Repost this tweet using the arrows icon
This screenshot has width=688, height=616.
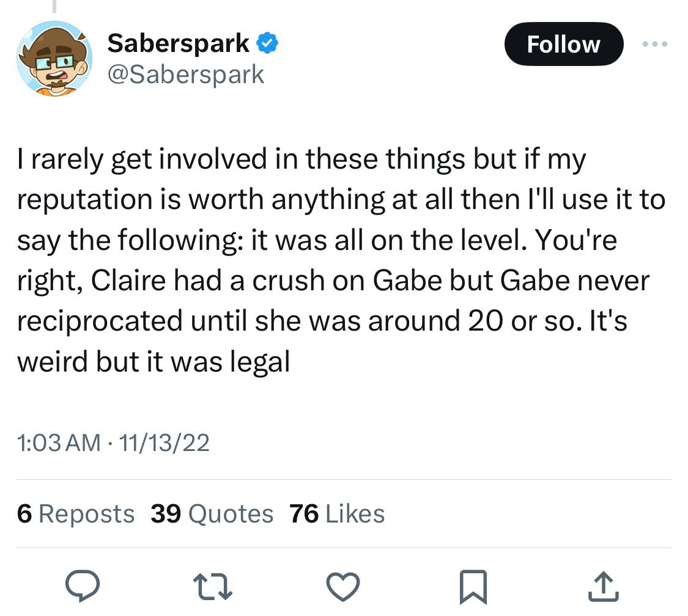[x=213, y=585]
